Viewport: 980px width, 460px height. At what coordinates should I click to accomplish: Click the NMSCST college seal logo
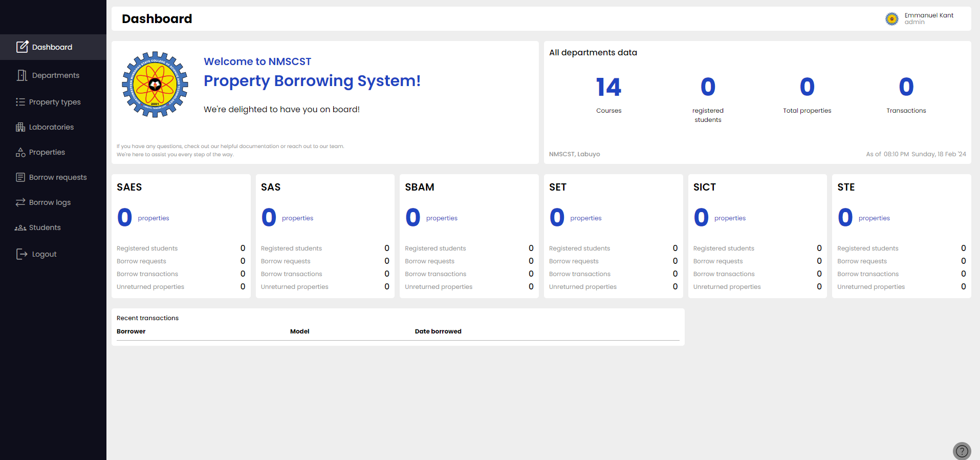155,85
